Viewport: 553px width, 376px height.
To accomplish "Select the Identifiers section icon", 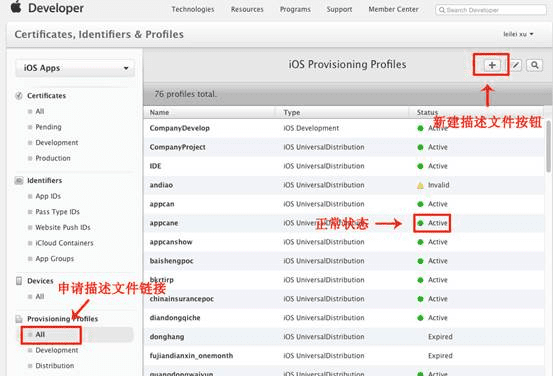I will tap(19, 181).
